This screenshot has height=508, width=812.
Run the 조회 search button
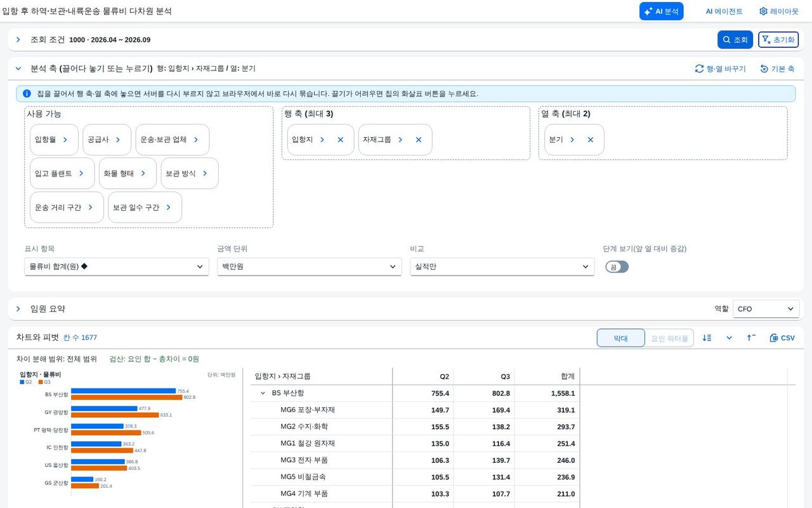coord(735,39)
